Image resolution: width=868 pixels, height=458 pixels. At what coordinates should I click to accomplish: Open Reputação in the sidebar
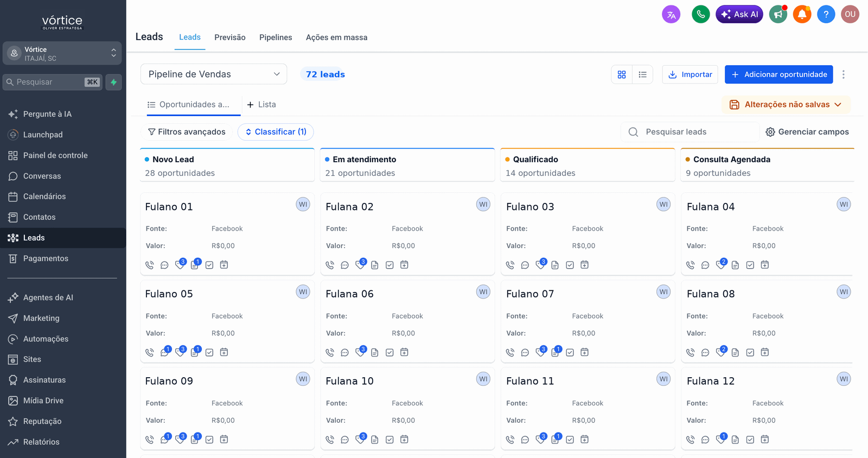click(63, 421)
